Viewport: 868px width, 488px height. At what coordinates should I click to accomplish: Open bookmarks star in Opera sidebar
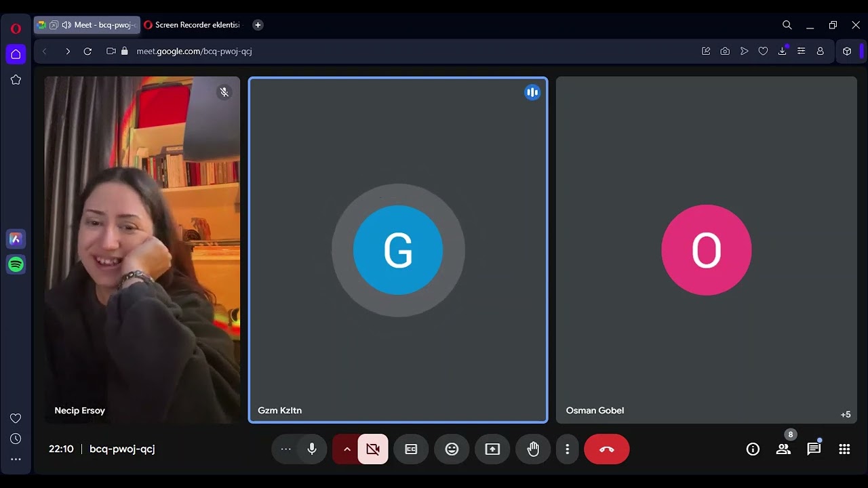[16, 79]
